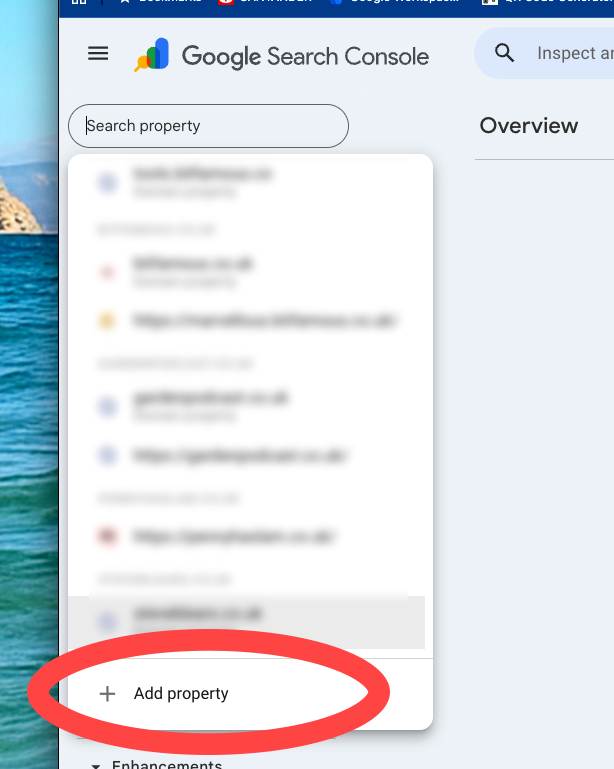Select the grey highlighted property above Add property
This screenshot has width=614, height=769.
coord(246,622)
